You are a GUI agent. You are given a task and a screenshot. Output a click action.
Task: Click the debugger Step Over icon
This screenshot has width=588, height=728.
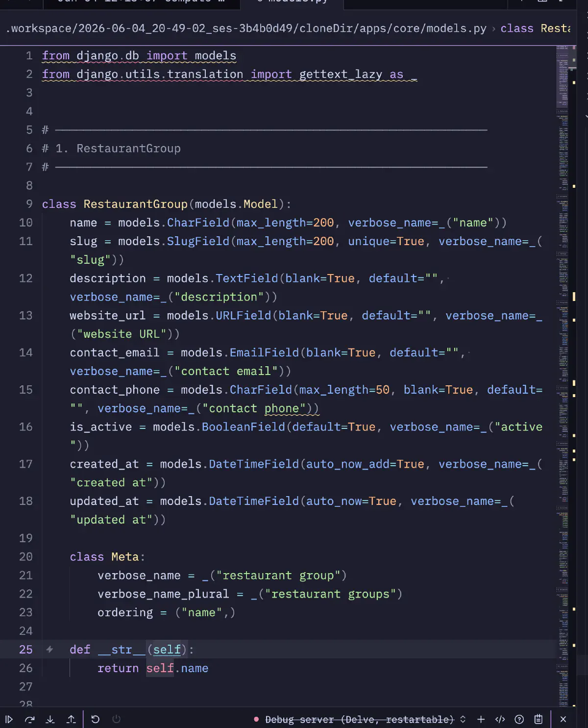pyautogui.click(x=30, y=719)
